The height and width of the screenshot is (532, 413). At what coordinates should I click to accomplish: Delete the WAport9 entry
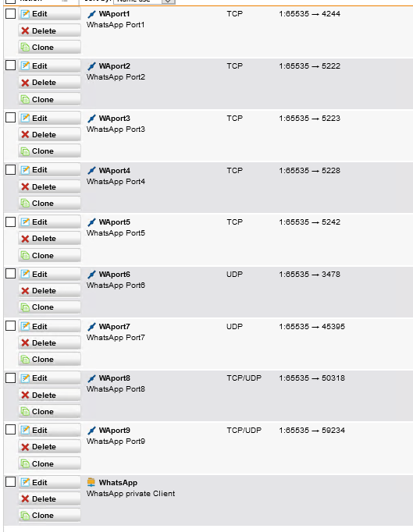(x=50, y=447)
